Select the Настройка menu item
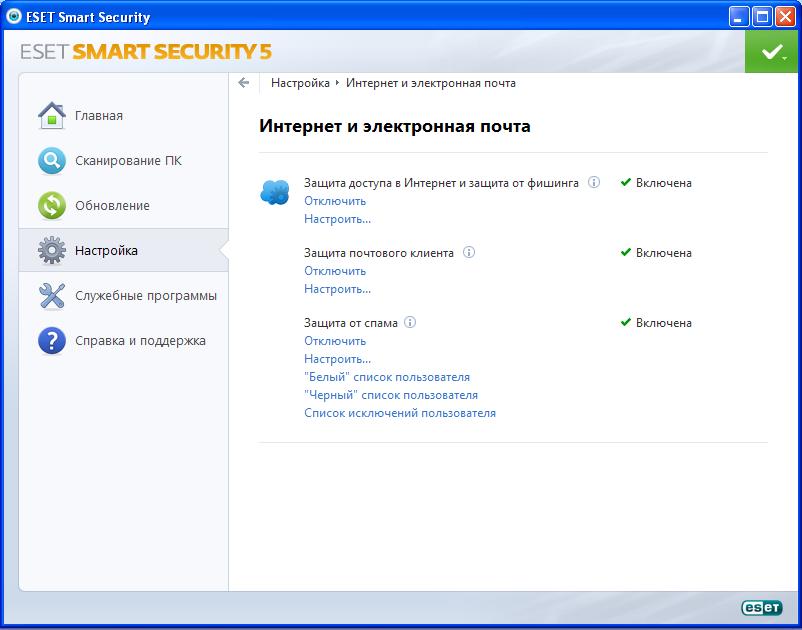Image resolution: width=802 pixels, height=630 pixels. [x=123, y=251]
